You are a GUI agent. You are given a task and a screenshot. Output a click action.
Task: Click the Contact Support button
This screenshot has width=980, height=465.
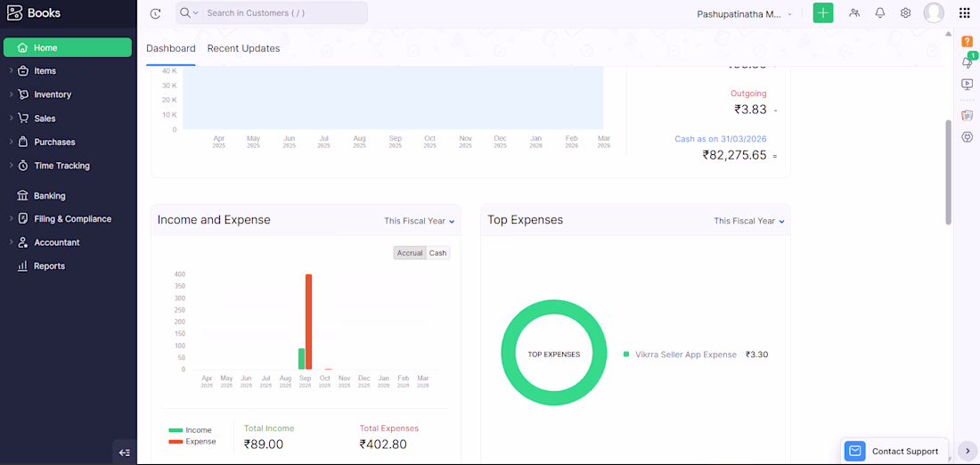(x=894, y=452)
